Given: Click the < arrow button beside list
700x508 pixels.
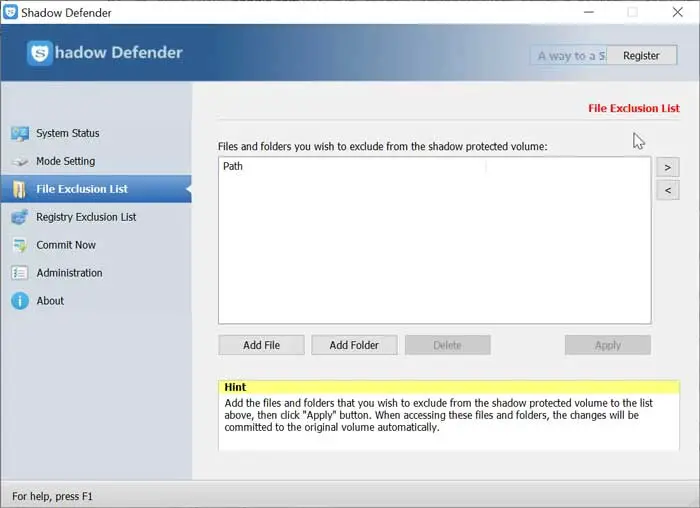Looking at the screenshot, I should (668, 190).
